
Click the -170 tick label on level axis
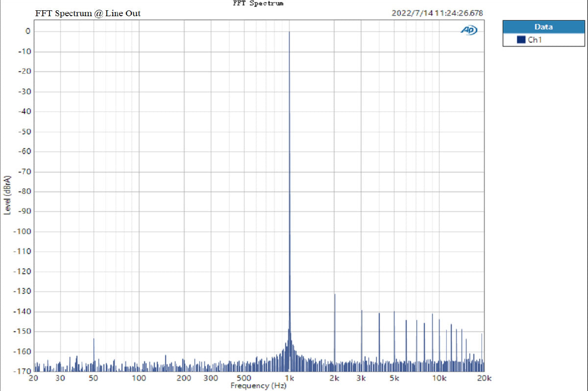tap(24, 371)
